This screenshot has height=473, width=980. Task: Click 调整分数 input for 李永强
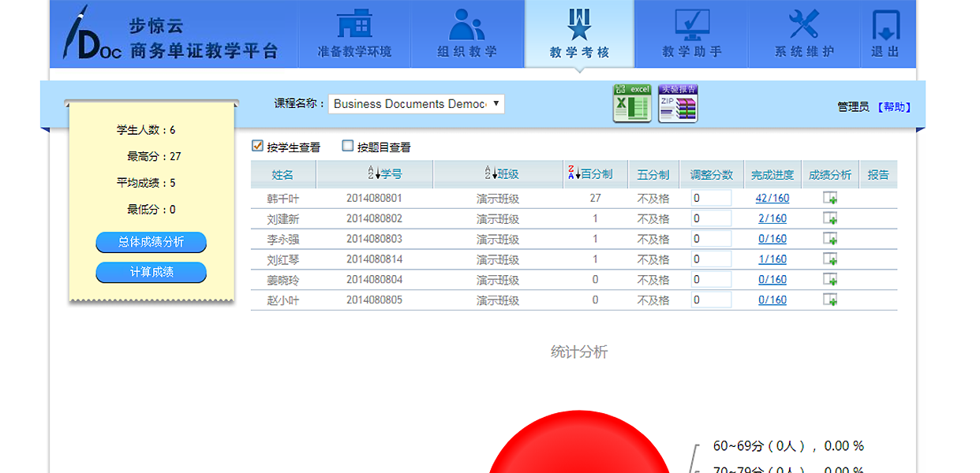[x=711, y=239]
